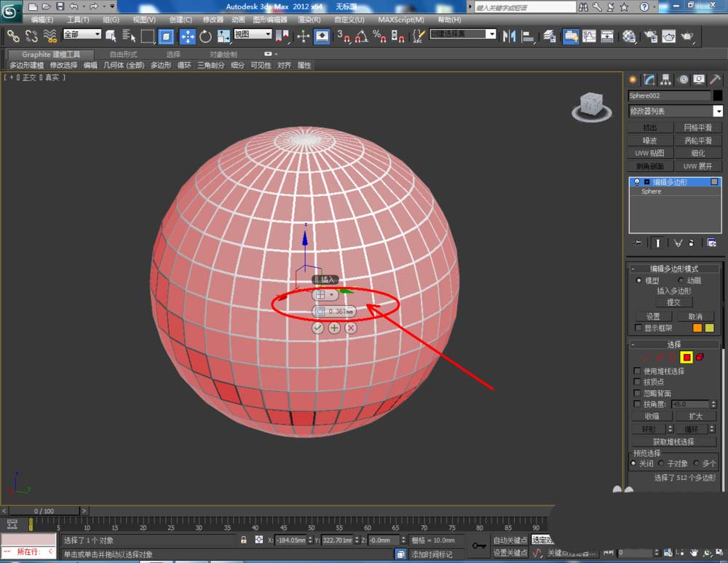Viewport: 728px width, 563px height.
Task: Expand the 修改器列表 dropdown
Action: coord(718,111)
